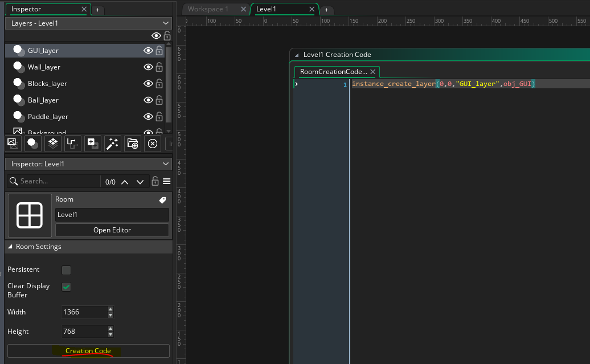Viewport: 590px width, 364px height.
Task: Click the room asset icon thumbnail
Action: (30, 215)
